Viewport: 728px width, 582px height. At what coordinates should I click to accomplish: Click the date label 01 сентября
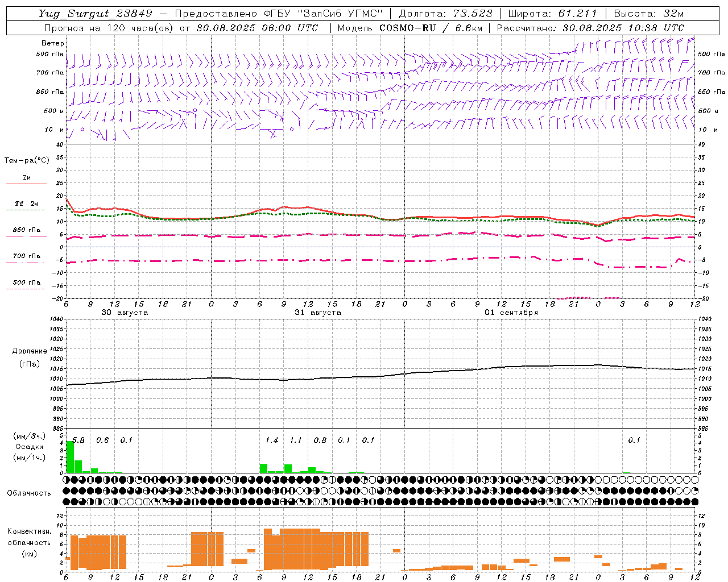click(511, 313)
